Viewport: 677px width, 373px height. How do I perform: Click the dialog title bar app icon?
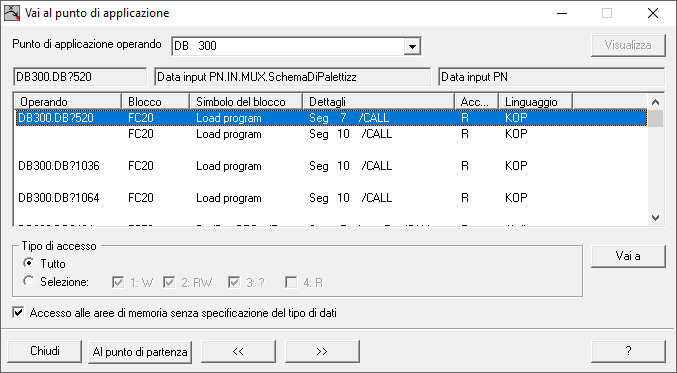[x=12, y=13]
